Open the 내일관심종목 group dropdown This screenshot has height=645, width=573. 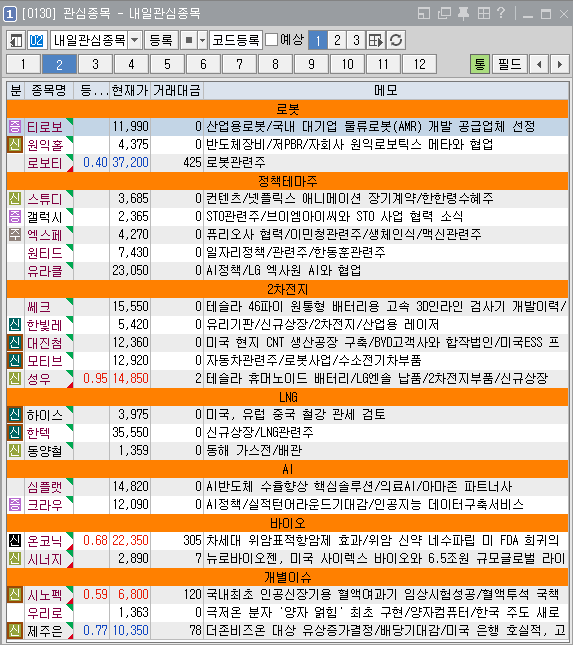point(135,40)
